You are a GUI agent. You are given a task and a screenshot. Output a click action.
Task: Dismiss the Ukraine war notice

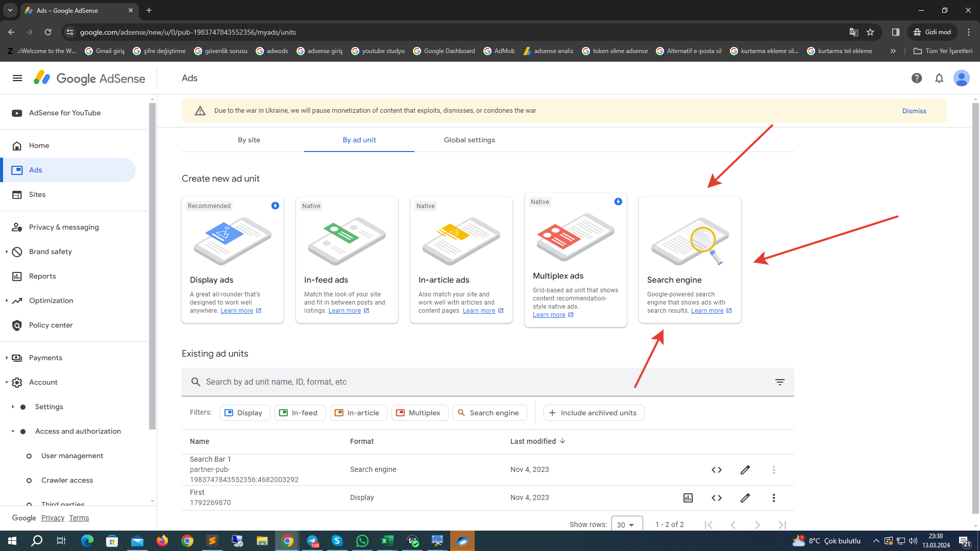pyautogui.click(x=914, y=111)
